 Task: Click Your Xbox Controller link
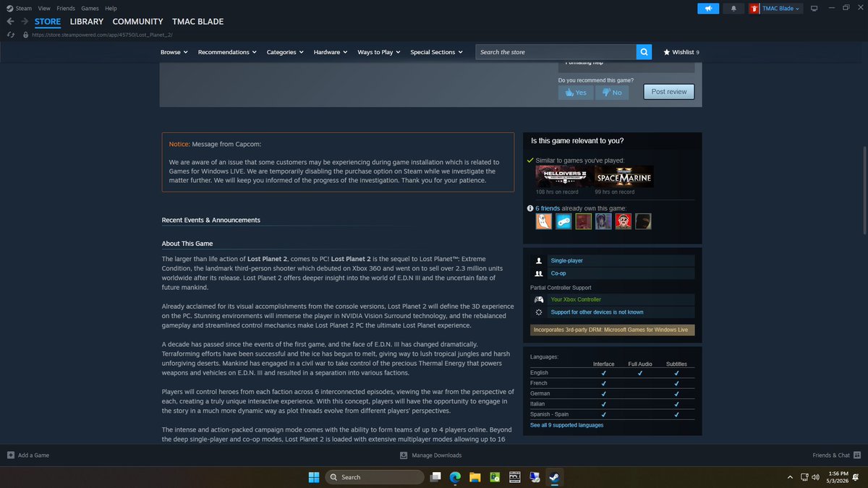pos(576,299)
